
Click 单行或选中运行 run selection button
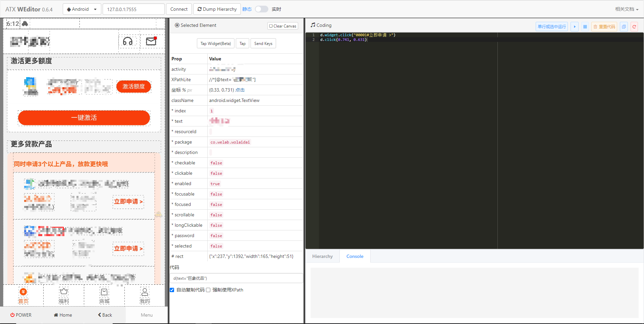tap(552, 26)
